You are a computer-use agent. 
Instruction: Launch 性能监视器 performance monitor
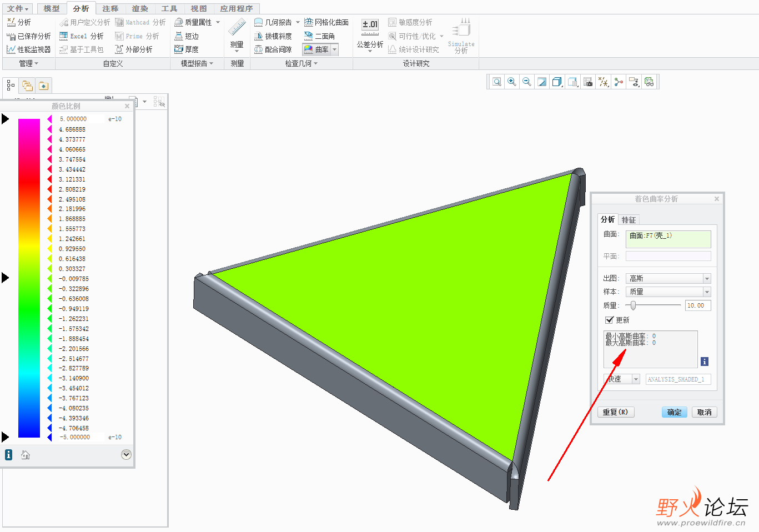pos(28,49)
